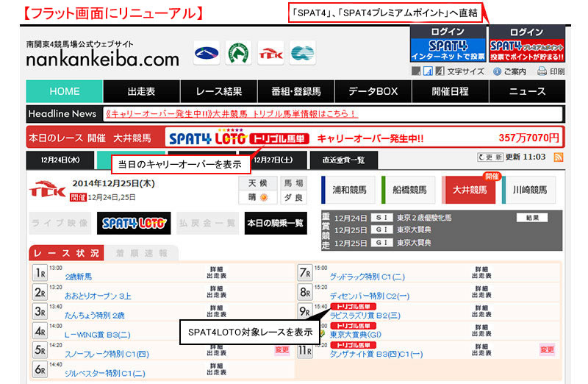Screen dimensions: 588x384
Task: Open 本日の騎乗一覧 button
Action: [x=276, y=224]
